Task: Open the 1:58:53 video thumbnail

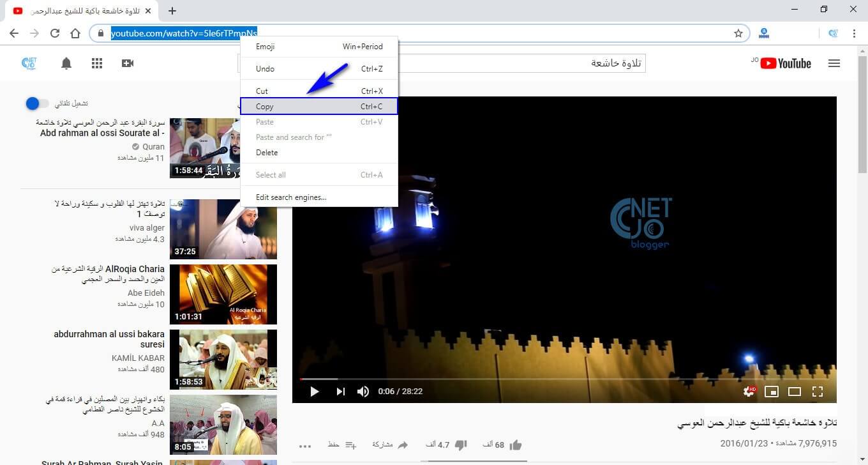Action: coord(223,360)
